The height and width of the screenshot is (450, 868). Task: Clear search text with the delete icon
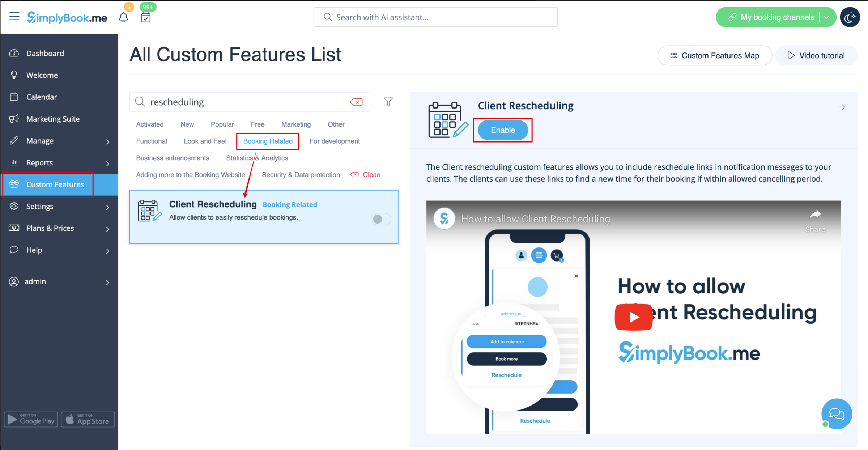[x=357, y=102]
